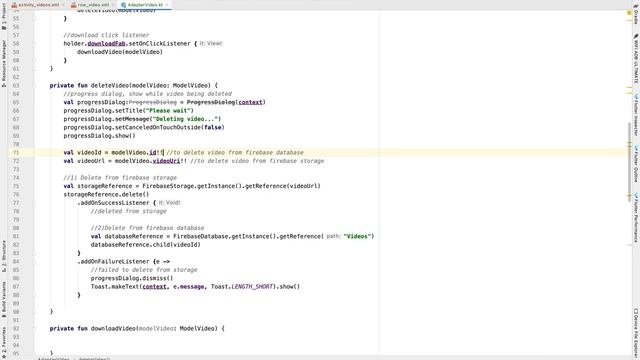Collapse the deleteVideo function at line 63
640x360 pixels.
tap(34, 86)
